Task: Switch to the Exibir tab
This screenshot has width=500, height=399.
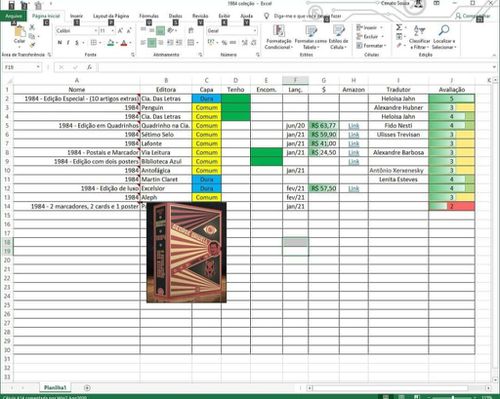Action: coord(224,16)
